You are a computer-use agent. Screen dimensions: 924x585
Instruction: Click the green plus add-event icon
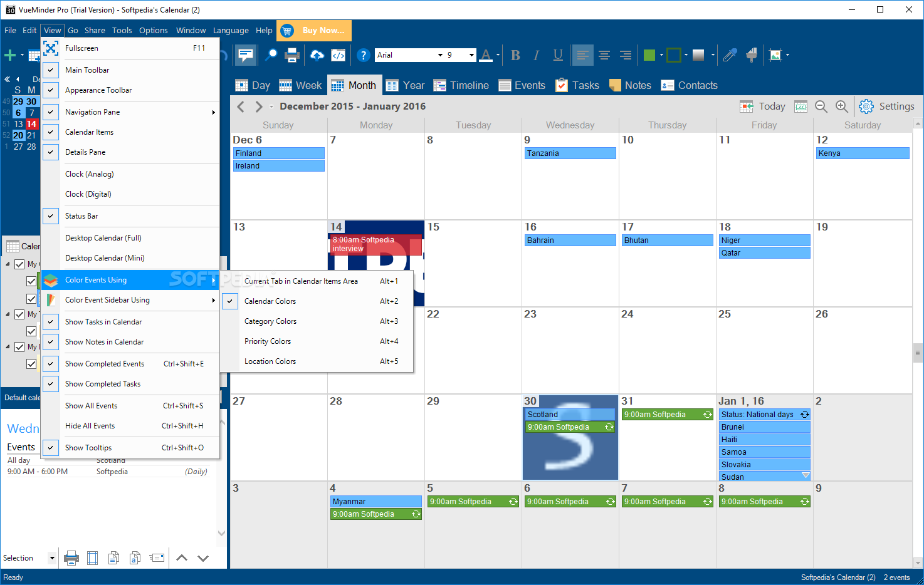10,55
